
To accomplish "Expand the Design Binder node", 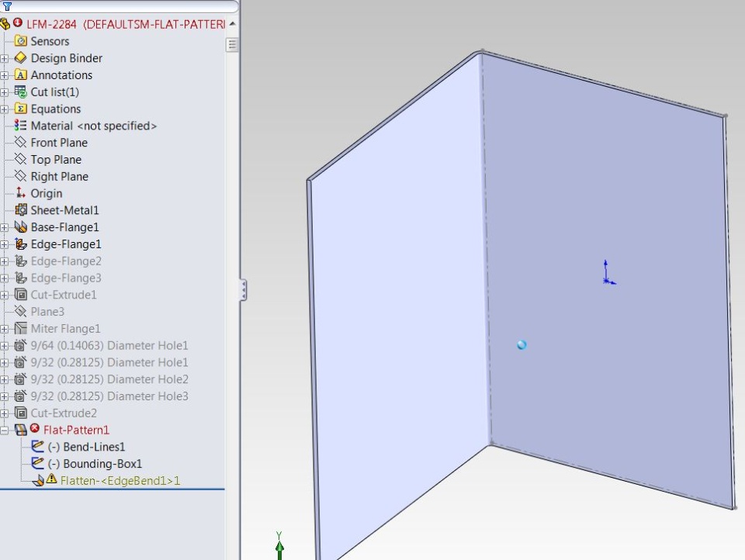I will pos(5,58).
